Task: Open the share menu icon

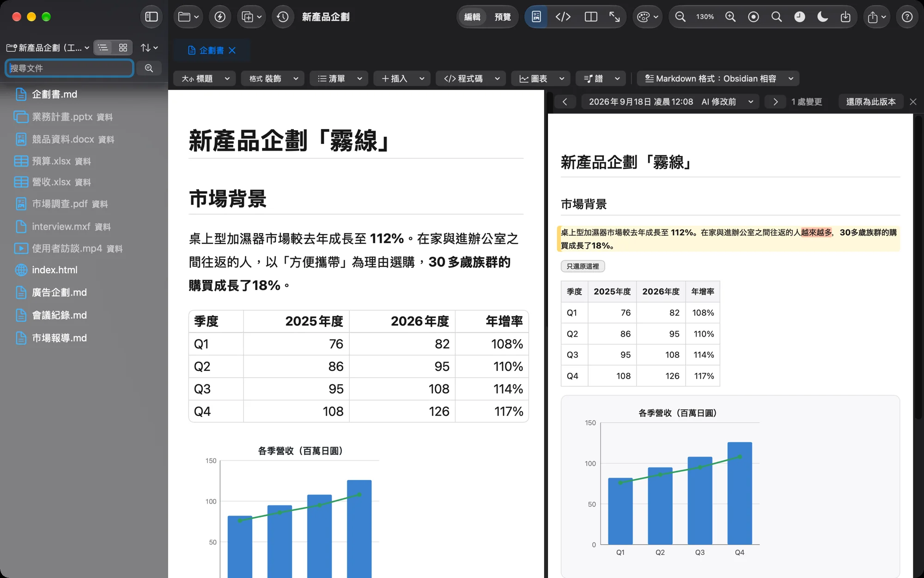Action: click(x=876, y=17)
